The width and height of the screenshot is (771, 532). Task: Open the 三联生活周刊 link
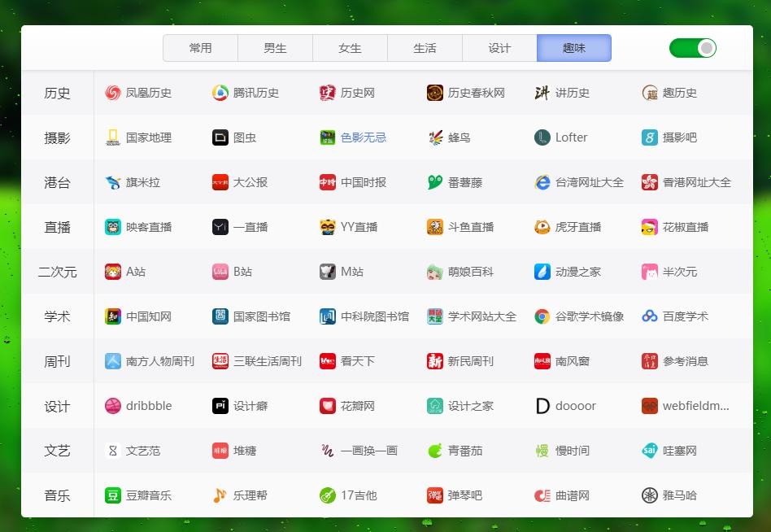pos(267,361)
